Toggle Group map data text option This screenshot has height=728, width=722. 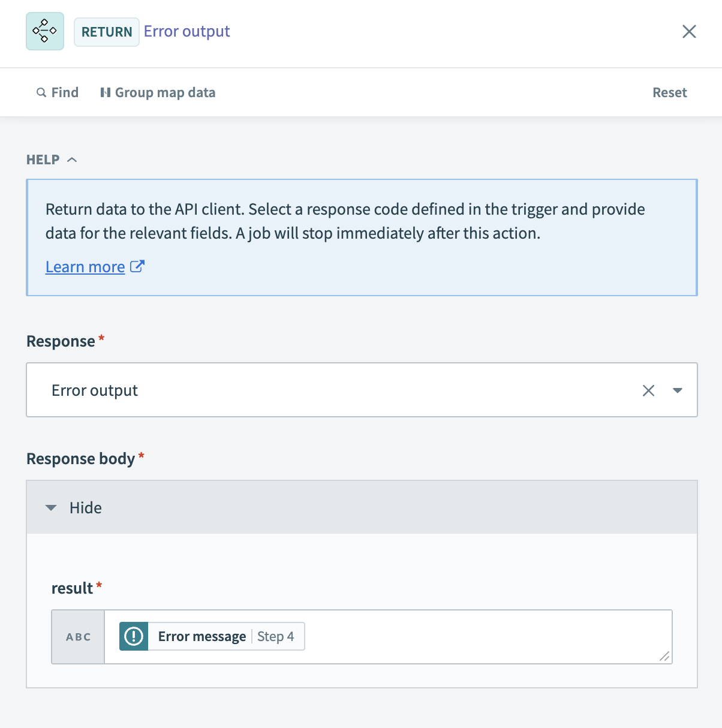(x=165, y=92)
